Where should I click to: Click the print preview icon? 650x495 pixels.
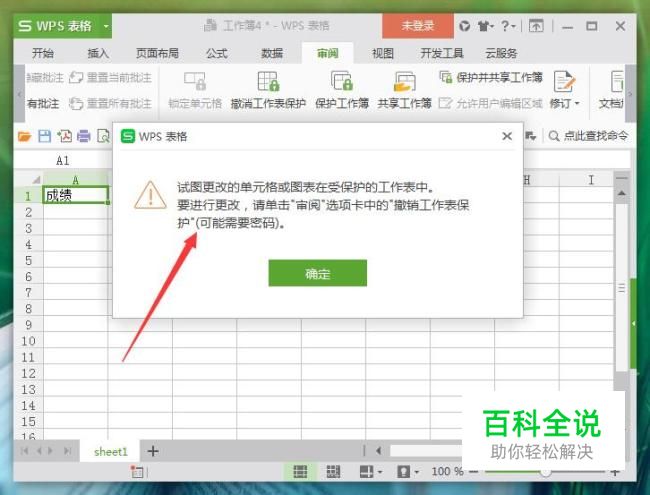[x=103, y=136]
